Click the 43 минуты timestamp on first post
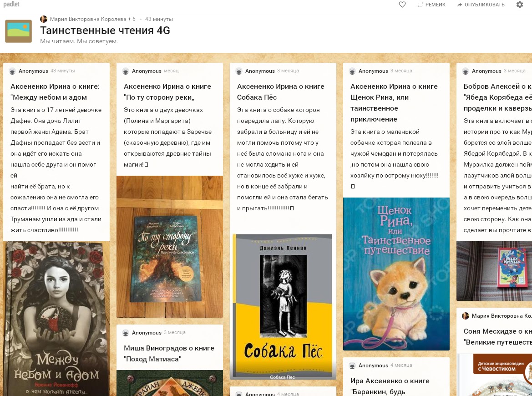This screenshot has height=396, width=532. tap(63, 71)
